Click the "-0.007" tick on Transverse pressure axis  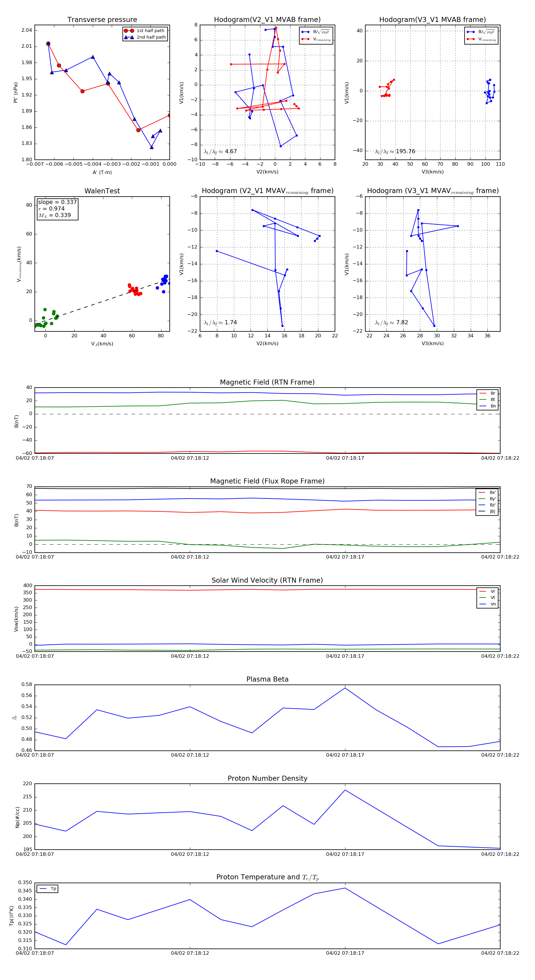(x=35, y=164)
